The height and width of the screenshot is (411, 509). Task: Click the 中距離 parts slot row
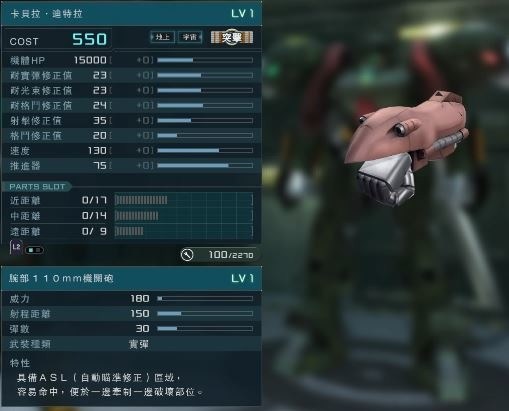pyautogui.click(x=131, y=216)
